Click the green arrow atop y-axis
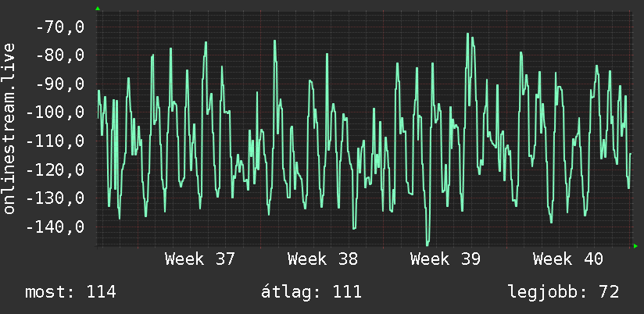 click(x=98, y=9)
